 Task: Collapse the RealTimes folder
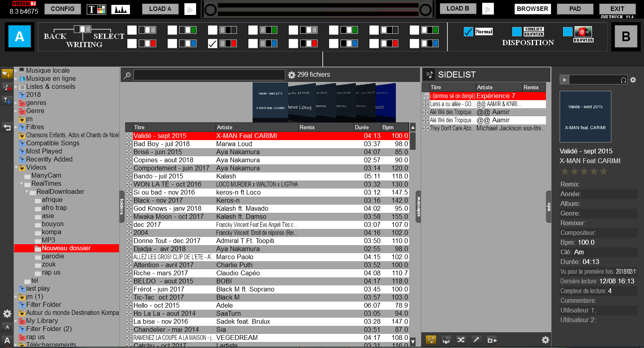22,184
